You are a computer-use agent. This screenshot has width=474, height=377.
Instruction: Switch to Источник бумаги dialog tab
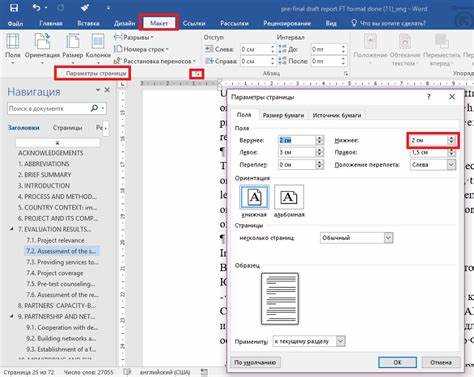pos(337,115)
